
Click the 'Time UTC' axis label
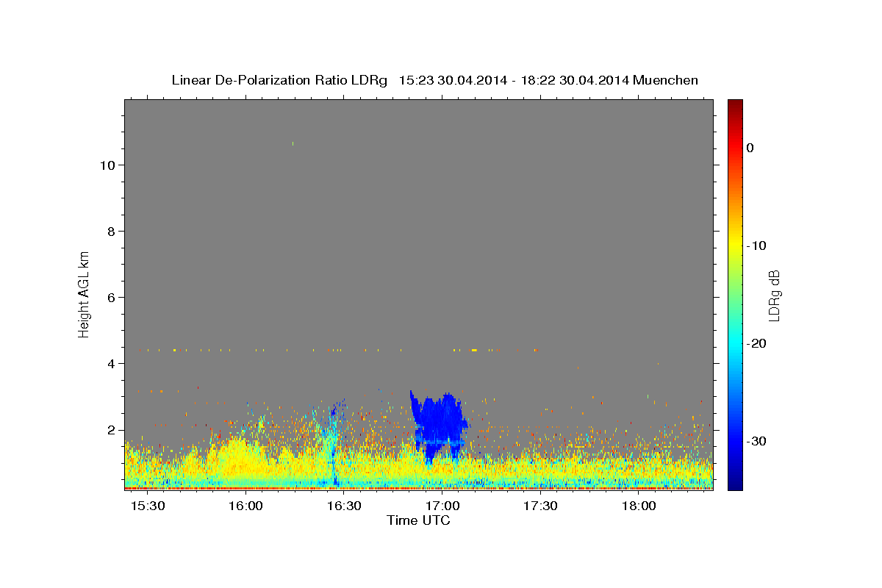coord(418,520)
